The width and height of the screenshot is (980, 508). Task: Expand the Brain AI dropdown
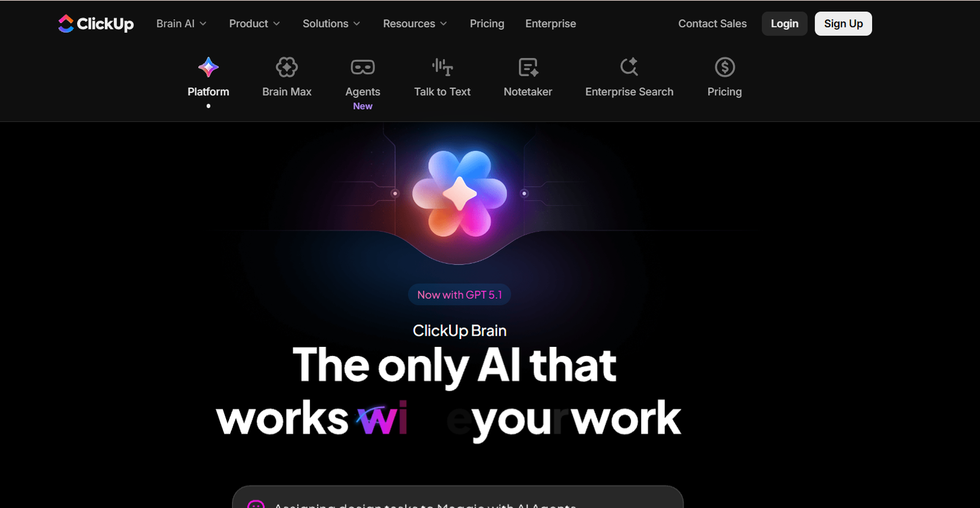(x=181, y=23)
